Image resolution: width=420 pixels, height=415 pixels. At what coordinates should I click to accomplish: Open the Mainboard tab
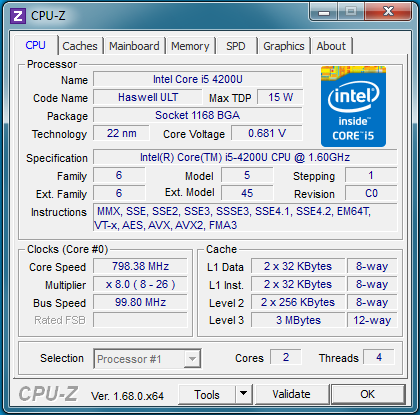pos(134,46)
